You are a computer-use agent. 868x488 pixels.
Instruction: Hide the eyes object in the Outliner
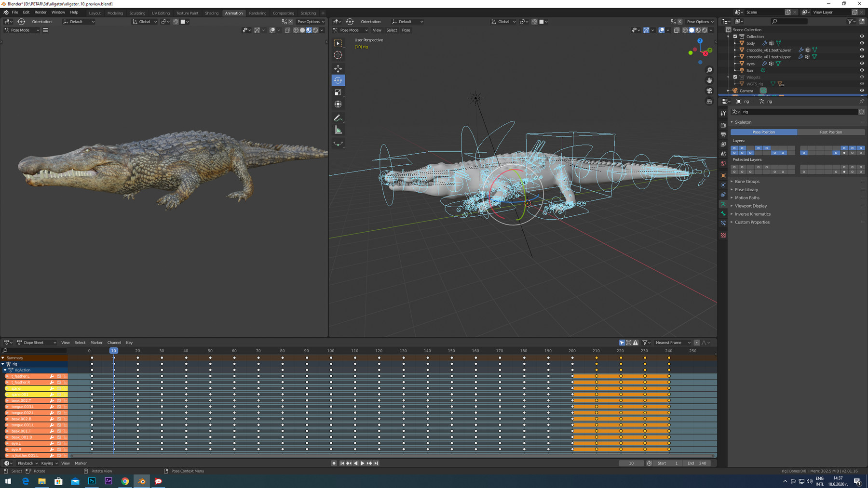click(862, 63)
